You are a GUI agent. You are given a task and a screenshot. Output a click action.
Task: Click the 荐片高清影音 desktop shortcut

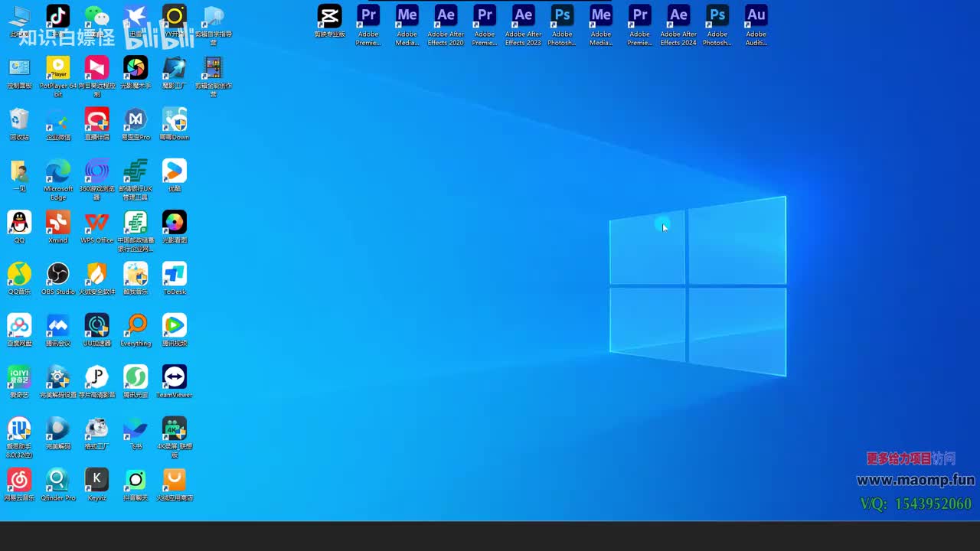pos(96,377)
